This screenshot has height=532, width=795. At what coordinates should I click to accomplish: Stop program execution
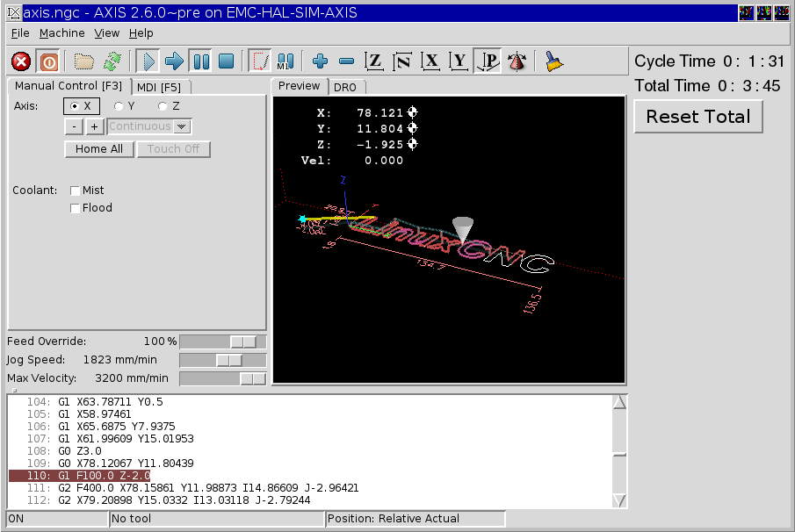tap(226, 61)
